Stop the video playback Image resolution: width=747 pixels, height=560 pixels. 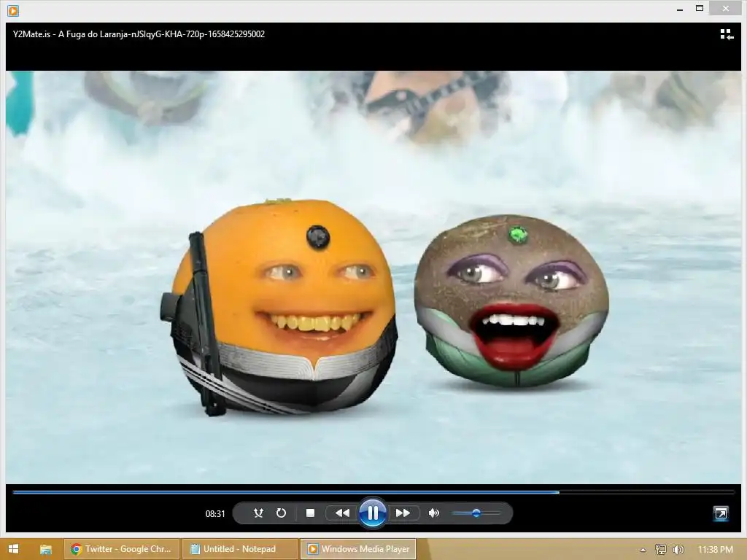310,513
